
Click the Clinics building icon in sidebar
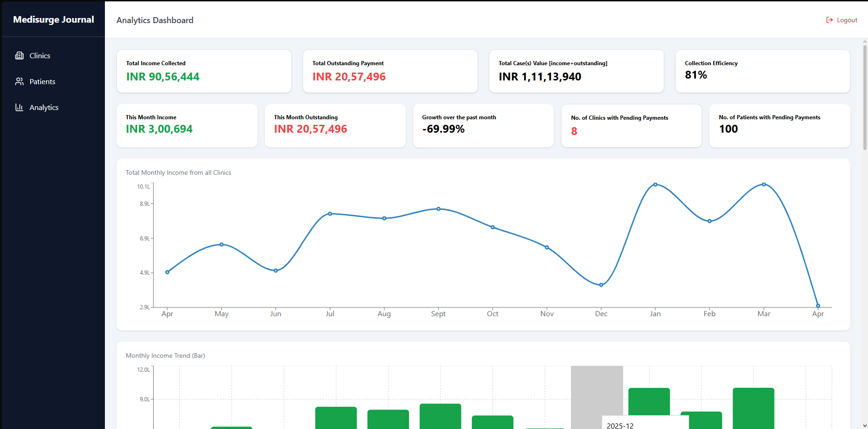tap(19, 55)
